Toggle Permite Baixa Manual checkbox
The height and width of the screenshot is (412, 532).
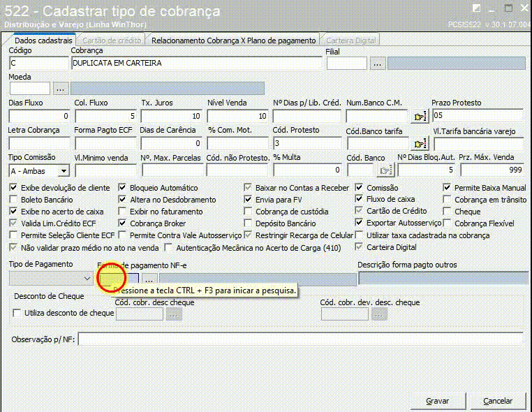[447, 187]
